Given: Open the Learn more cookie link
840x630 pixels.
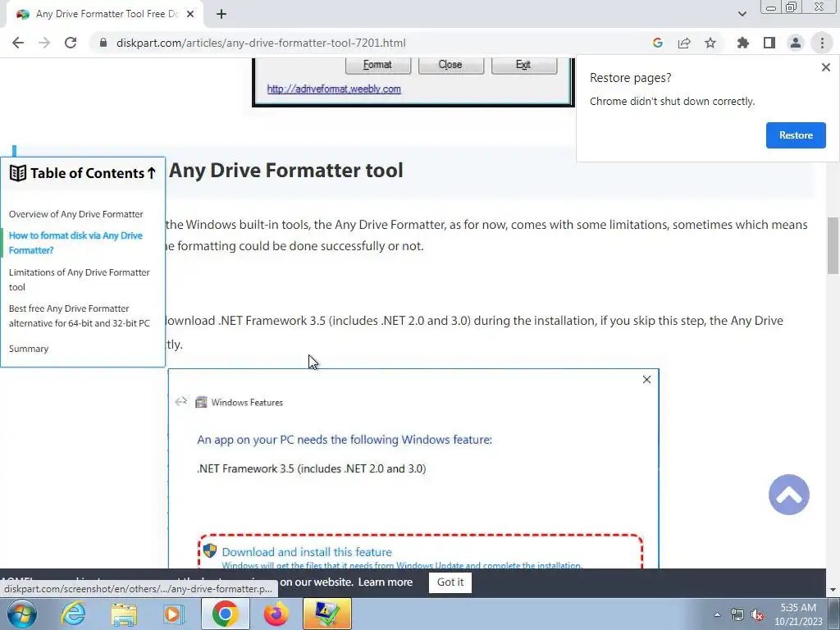Looking at the screenshot, I should [386, 582].
